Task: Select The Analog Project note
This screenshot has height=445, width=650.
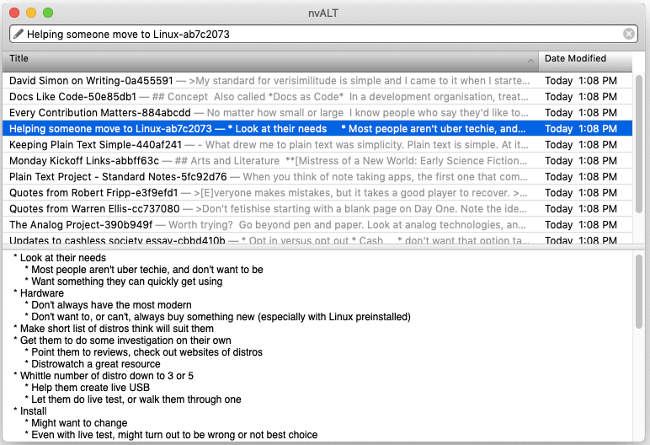Action: 80,224
